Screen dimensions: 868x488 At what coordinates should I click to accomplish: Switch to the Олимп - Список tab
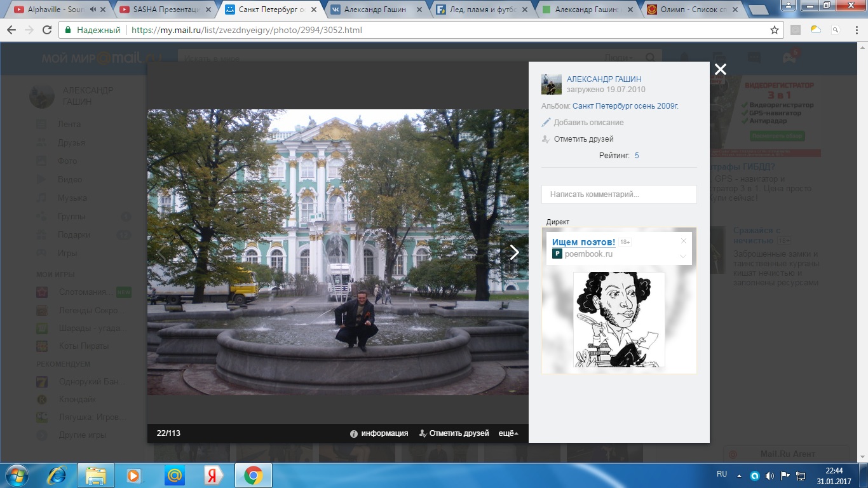[x=691, y=10]
